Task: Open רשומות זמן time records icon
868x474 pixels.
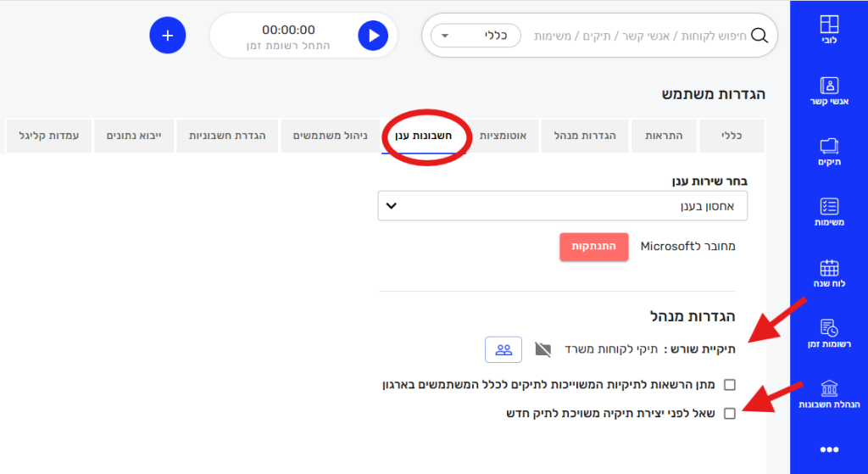Action: click(829, 330)
